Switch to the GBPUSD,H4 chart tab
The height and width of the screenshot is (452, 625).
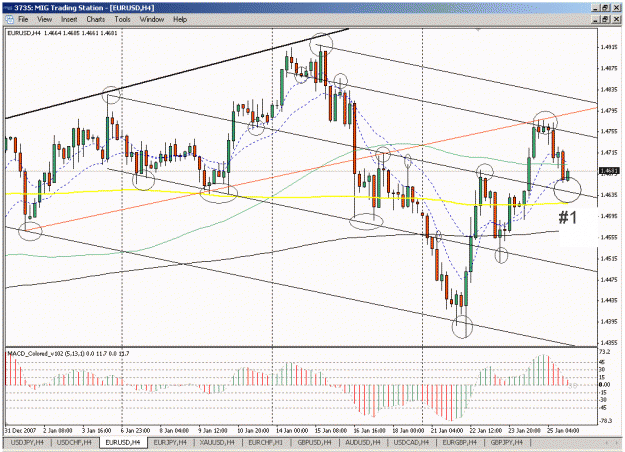point(314,442)
